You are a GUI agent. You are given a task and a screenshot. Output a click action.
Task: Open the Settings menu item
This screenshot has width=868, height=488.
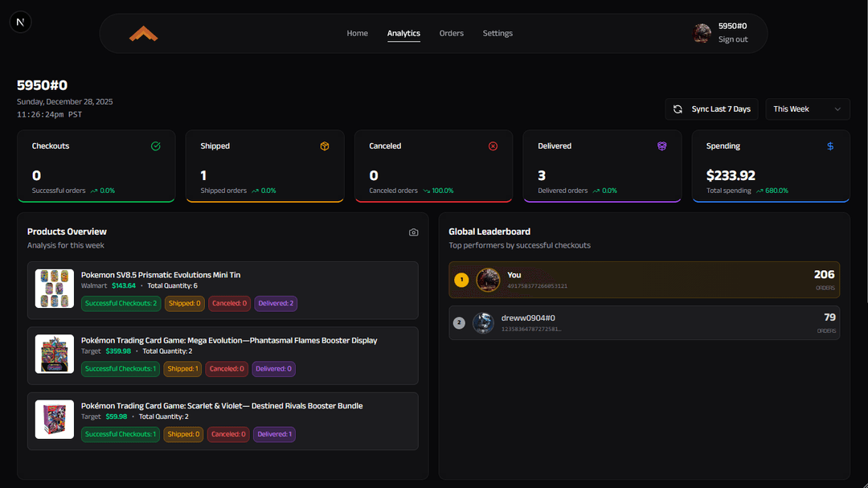[497, 33]
